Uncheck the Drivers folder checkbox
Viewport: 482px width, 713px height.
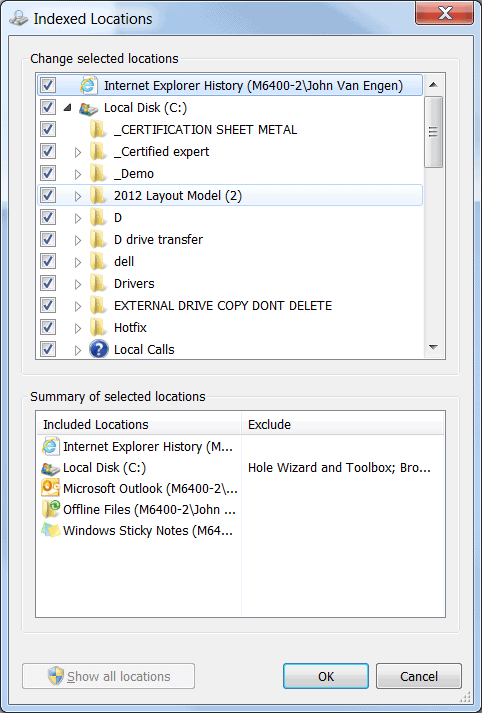48,283
